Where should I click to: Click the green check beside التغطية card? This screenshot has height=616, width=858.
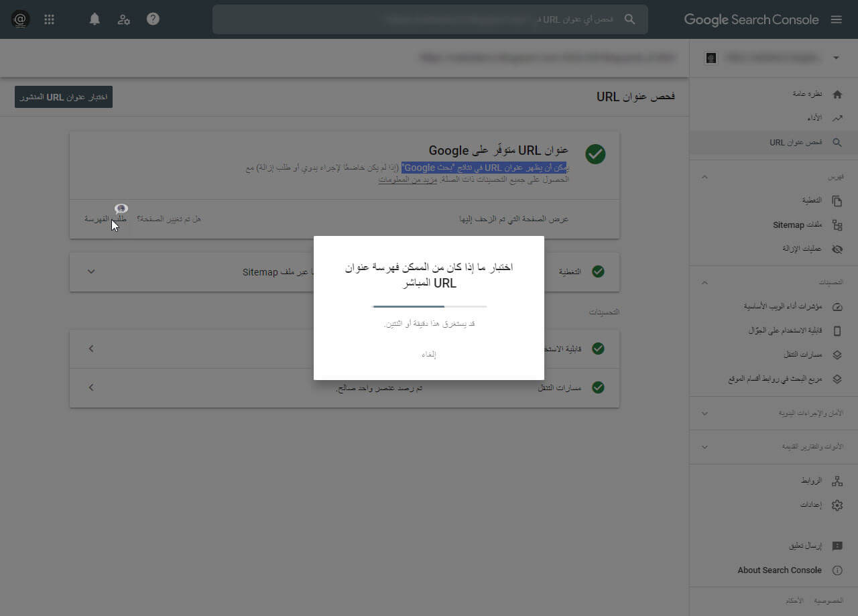pos(598,271)
